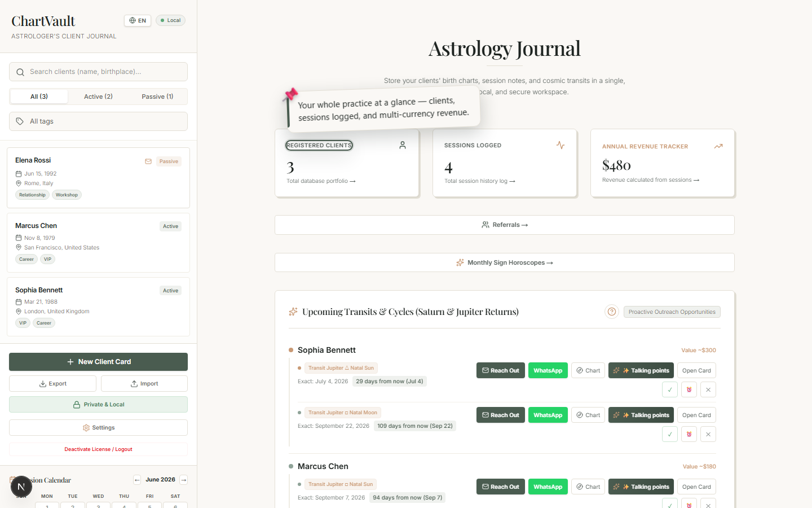Click the Sessions Logged activity pulse icon
This screenshot has height=508, width=812.
click(561, 145)
